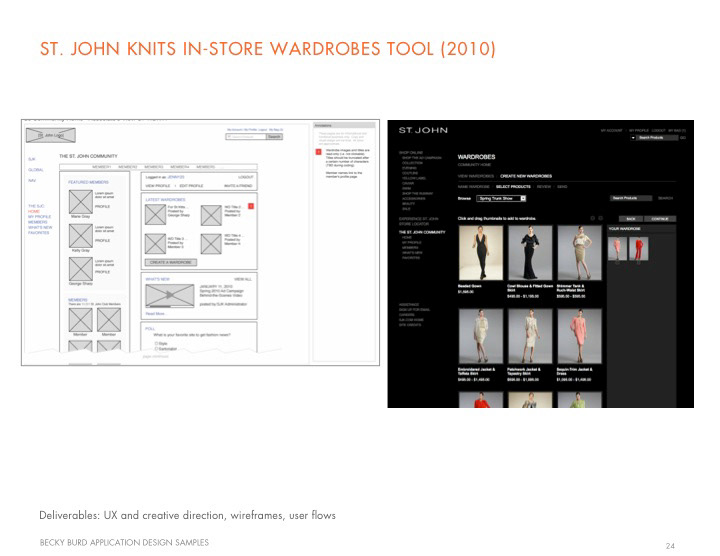
Task: Click the Patchwork Jacket product thumbnail
Action: (530, 336)
